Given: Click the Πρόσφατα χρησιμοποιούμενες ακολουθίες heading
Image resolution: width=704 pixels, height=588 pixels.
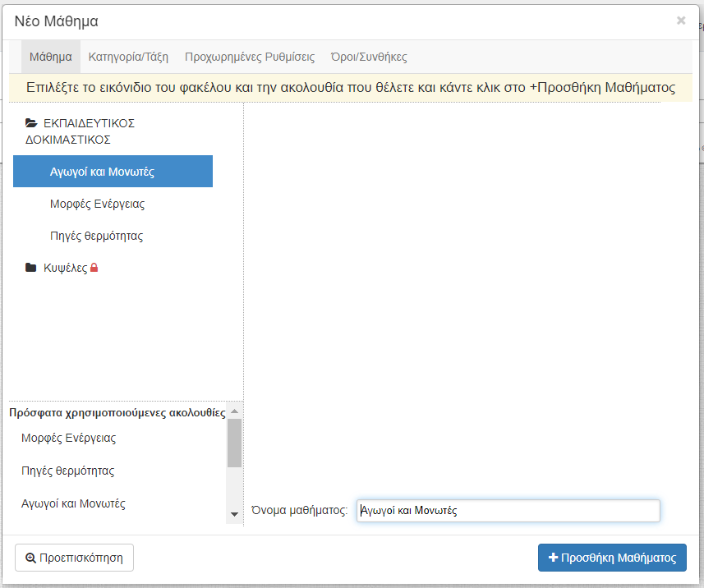Looking at the screenshot, I should click(x=117, y=413).
